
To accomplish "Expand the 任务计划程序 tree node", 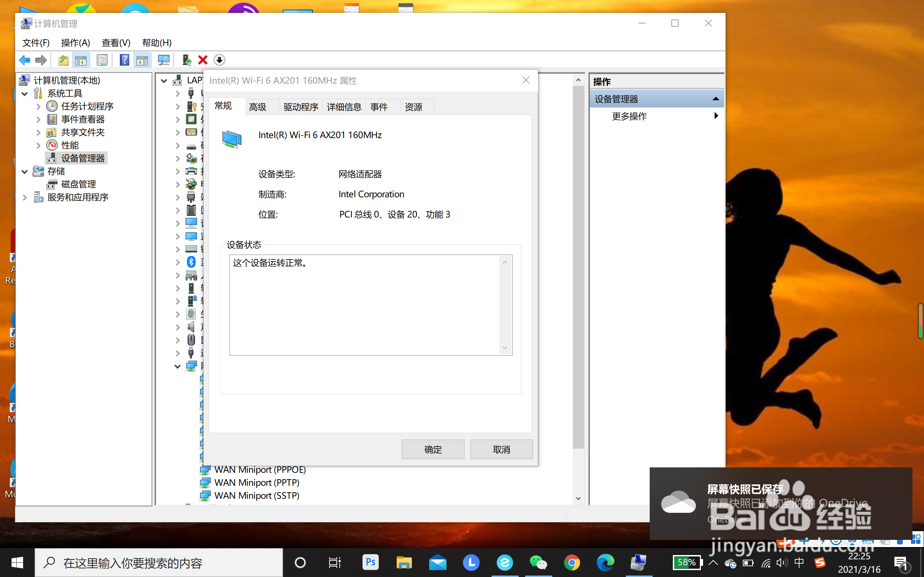I will click(x=38, y=106).
